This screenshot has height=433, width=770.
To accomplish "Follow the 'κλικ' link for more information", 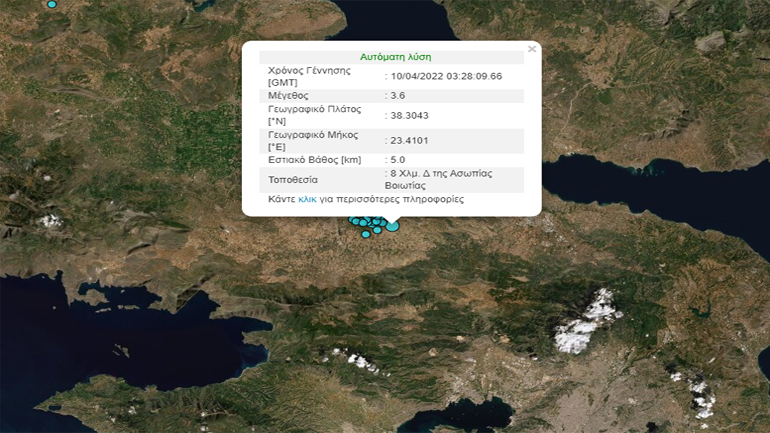I will click(307, 199).
